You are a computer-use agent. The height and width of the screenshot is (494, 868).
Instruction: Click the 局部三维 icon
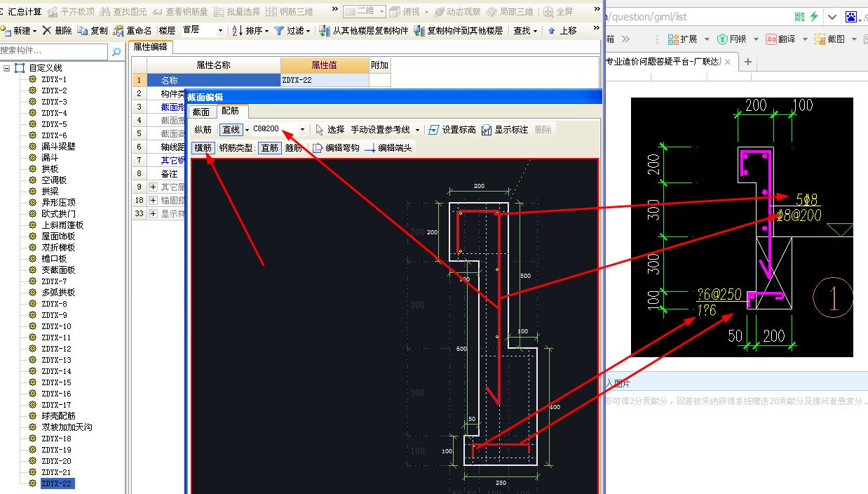(491, 12)
